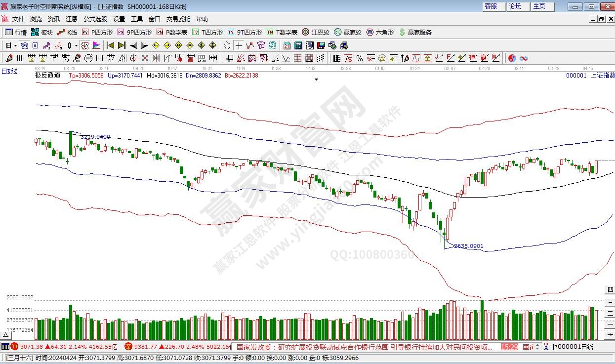Viewport: 615px width, 364px height.
Task: Toggle the K线 candlestick view button
Action: 67,32
